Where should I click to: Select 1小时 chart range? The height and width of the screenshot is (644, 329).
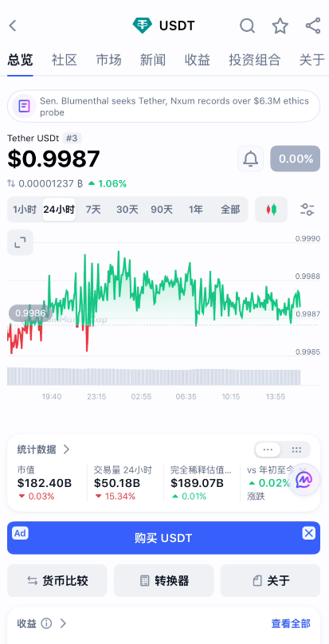point(25,210)
